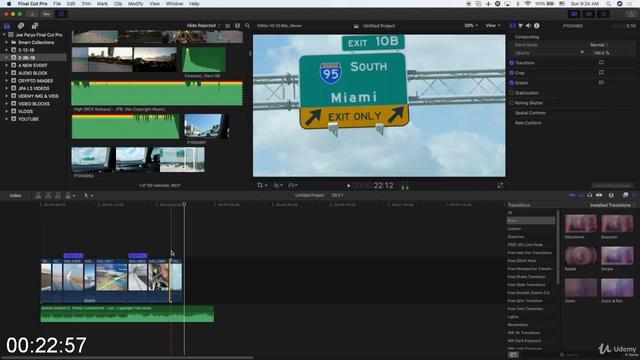Click the timeline Index button
Screen dimensions: 640x360
15,196
